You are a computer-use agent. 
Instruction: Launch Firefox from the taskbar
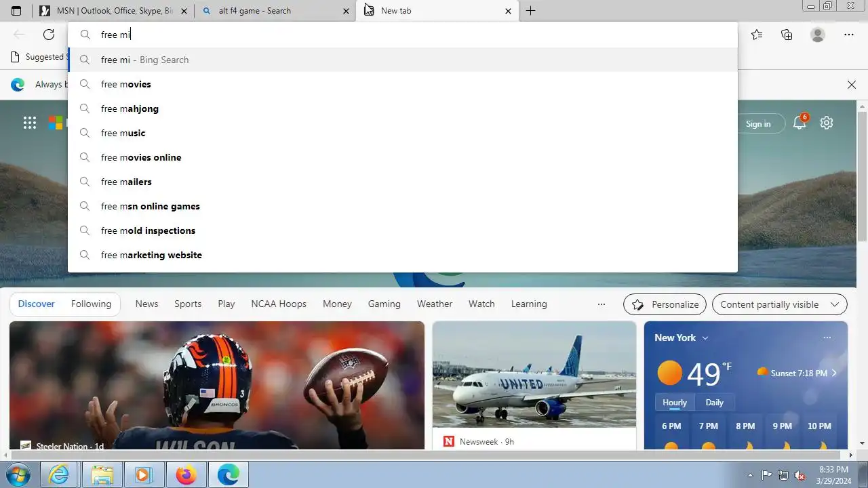click(x=186, y=475)
